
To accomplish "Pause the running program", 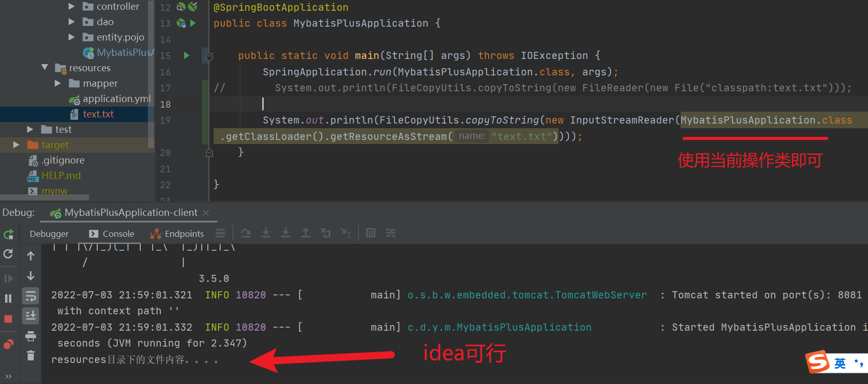I will [x=9, y=298].
